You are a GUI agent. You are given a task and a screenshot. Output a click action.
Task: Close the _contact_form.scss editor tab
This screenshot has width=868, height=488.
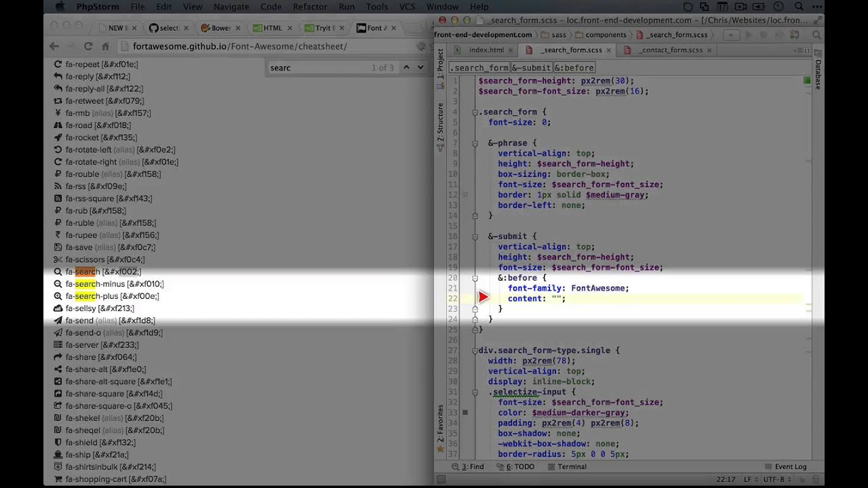709,50
